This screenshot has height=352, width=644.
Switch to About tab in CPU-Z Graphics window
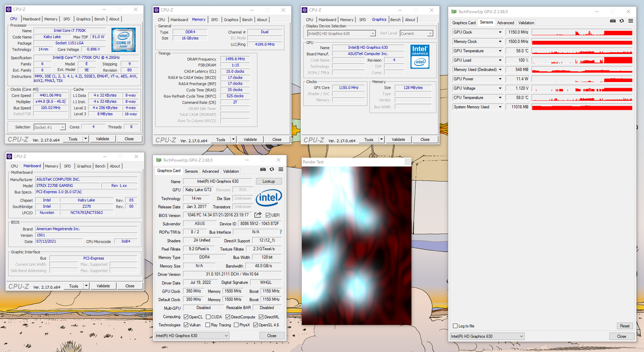pyautogui.click(x=410, y=20)
